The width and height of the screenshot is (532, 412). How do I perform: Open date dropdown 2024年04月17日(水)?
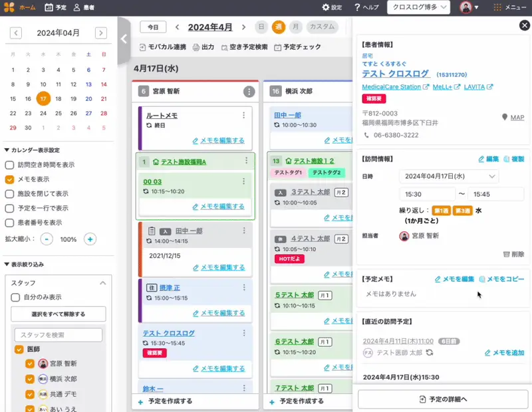(449, 176)
